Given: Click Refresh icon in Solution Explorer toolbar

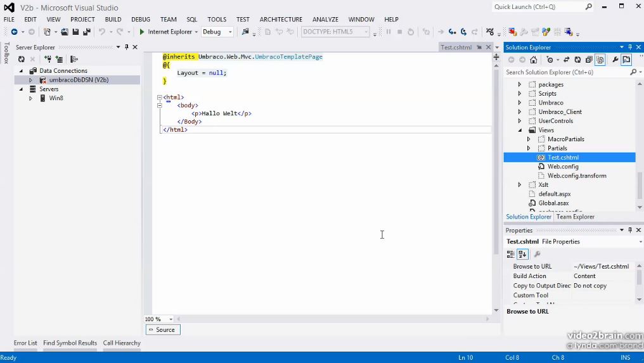Looking at the screenshot, I should pos(577,60).
